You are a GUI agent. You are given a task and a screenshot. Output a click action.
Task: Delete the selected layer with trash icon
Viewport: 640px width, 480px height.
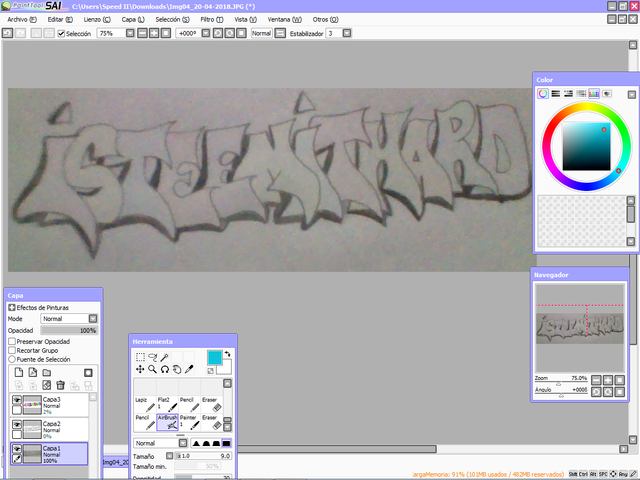coord(60,385)
